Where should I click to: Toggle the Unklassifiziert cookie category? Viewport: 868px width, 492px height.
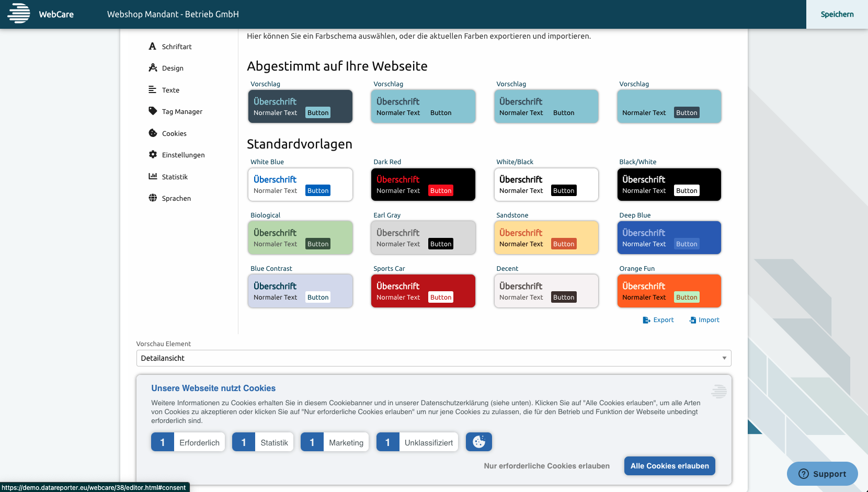(x=417, y=442)
